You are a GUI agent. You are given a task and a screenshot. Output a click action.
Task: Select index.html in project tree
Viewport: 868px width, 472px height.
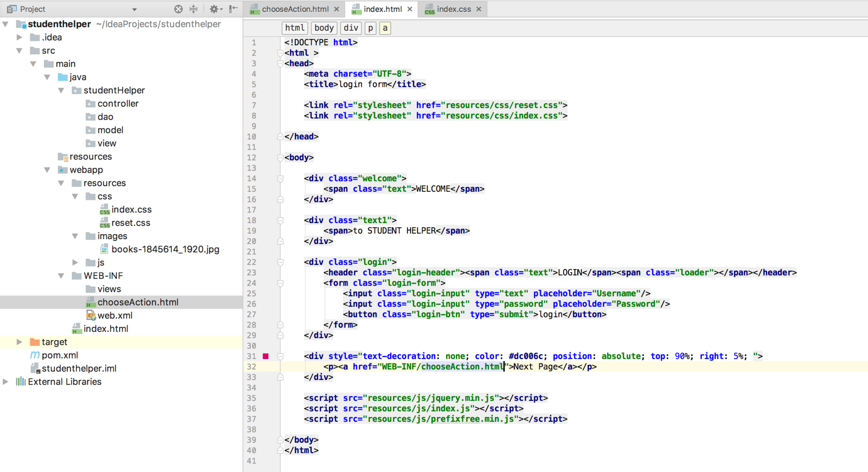click(106, 329)
